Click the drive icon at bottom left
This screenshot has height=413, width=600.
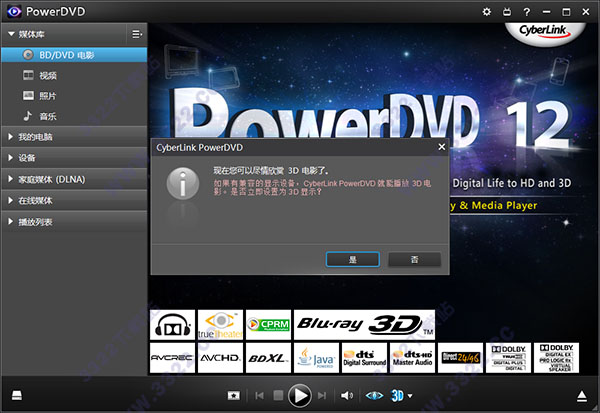17,395
